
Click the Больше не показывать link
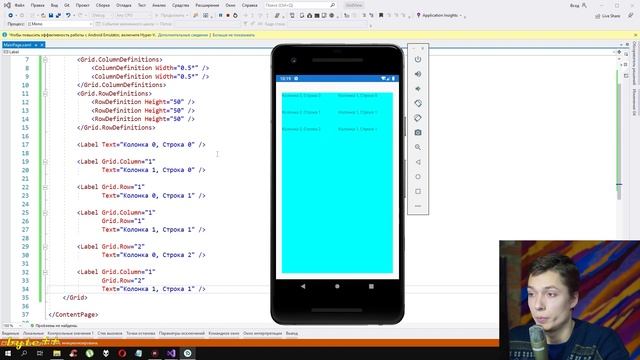[x=233, y=35]
